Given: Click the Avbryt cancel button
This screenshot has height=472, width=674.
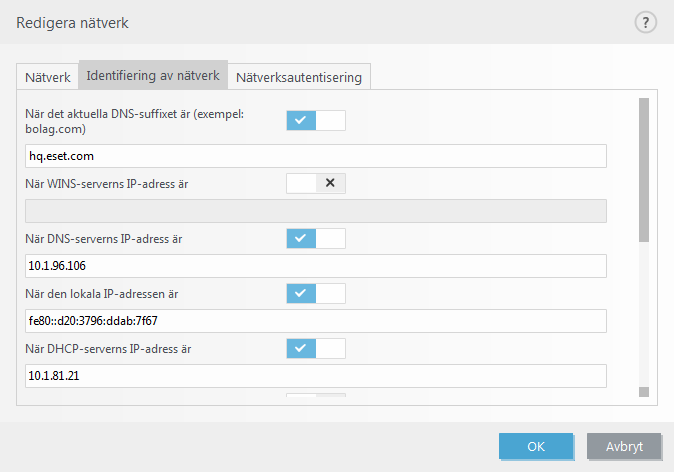Looking at the screenshot, I should click(624, 446).
